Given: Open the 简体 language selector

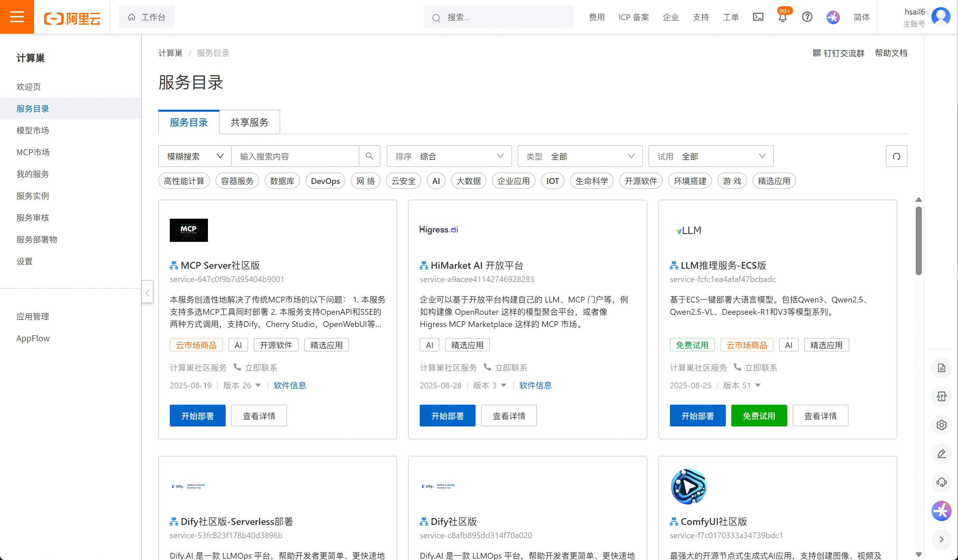Looking at the screenshot, I should [x=862, y=17].
